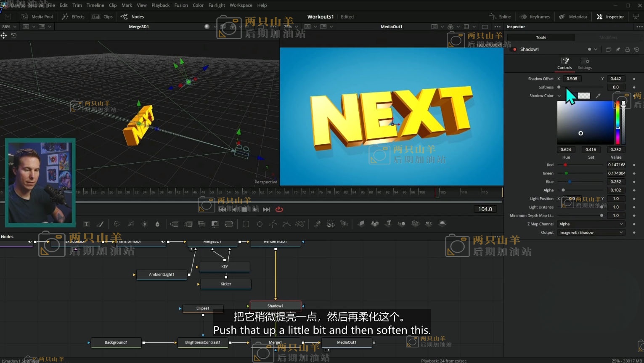The height and width of the screenshot is (363, 644).
Task: Open the Z Map Channel dropdown
Action: 591,224
